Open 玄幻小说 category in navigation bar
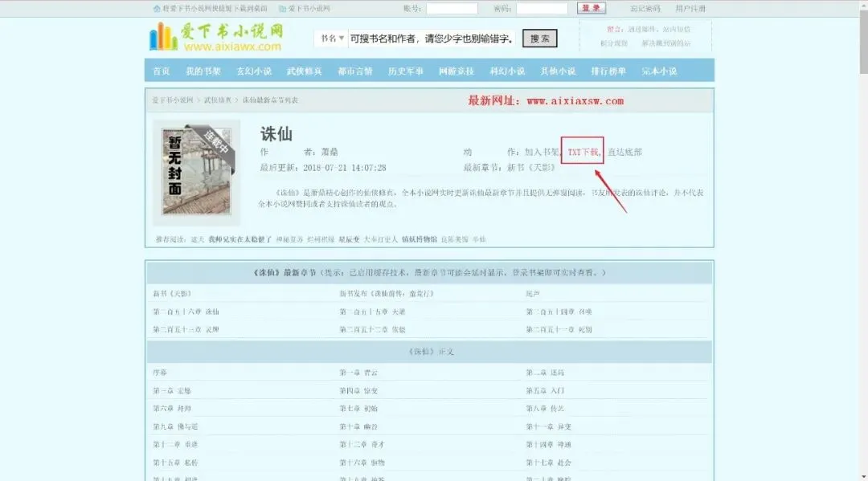 254,71
